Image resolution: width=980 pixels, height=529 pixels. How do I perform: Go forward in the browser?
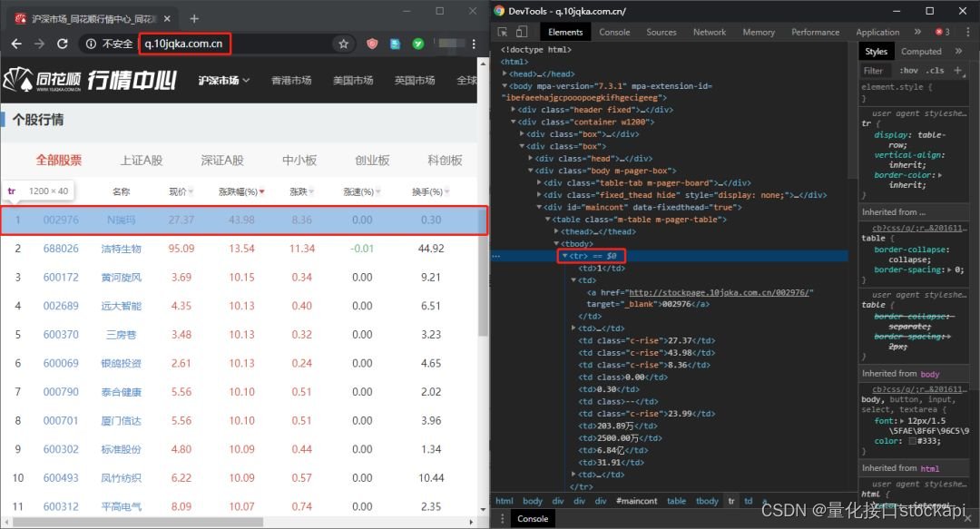point(39,44)
